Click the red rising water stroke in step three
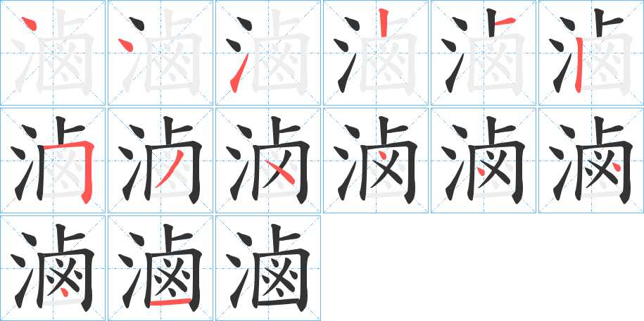Viewport: 644px width, 321px height. point(239,74)
